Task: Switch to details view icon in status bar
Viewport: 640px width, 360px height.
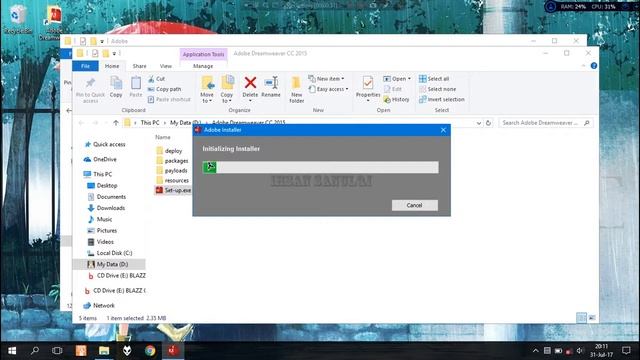Action: click(581, 318)
